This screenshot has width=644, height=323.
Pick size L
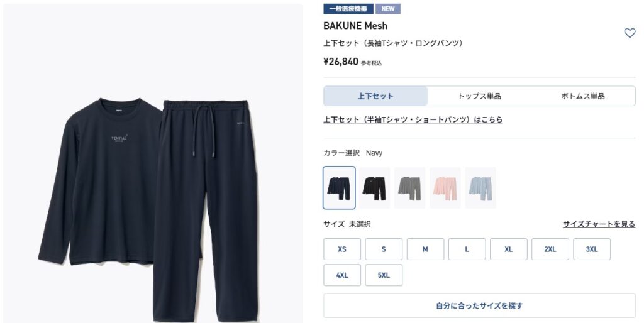tap(467, 249)
